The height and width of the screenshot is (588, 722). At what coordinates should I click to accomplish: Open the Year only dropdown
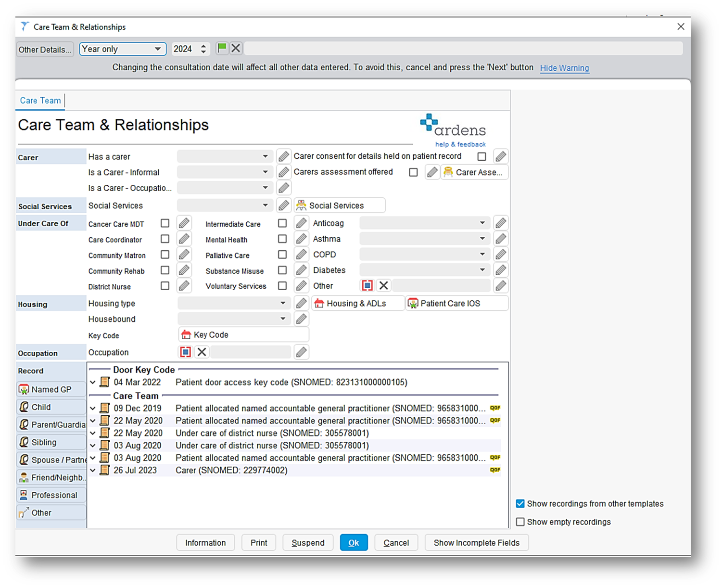(123, 49)
